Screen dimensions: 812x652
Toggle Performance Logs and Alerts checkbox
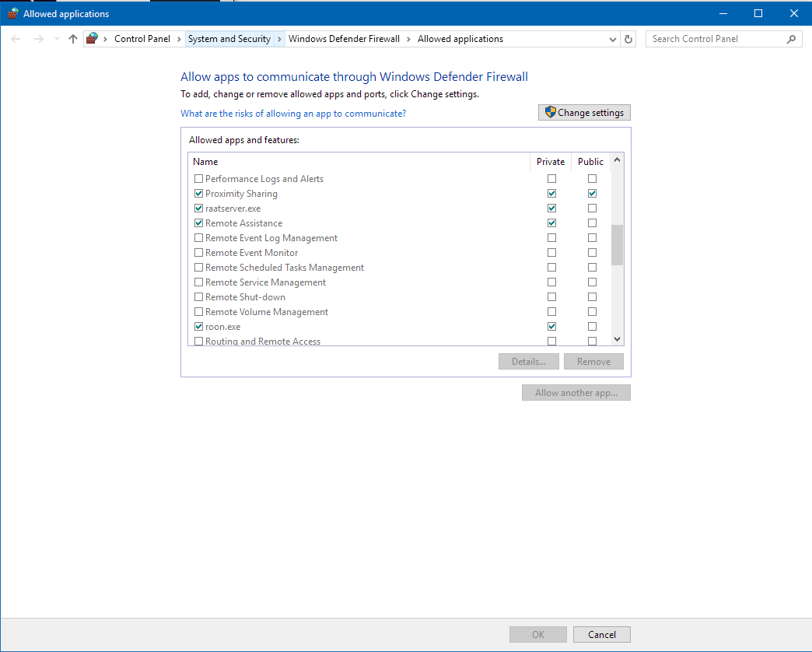click(x=198, y=179)
